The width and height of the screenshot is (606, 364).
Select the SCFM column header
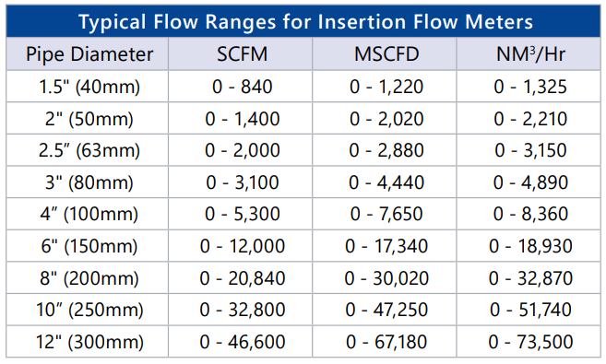click(242, 54)
